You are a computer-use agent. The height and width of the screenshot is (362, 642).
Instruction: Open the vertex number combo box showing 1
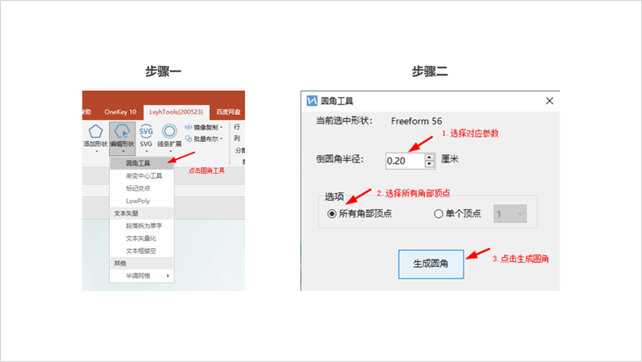coord(510,214)
